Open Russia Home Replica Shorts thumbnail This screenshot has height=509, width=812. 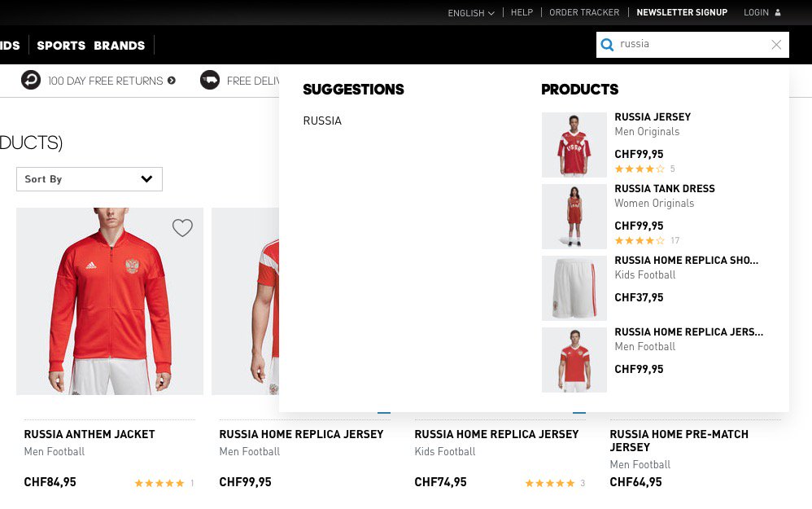pyautogui.click(x=574, y=288)
